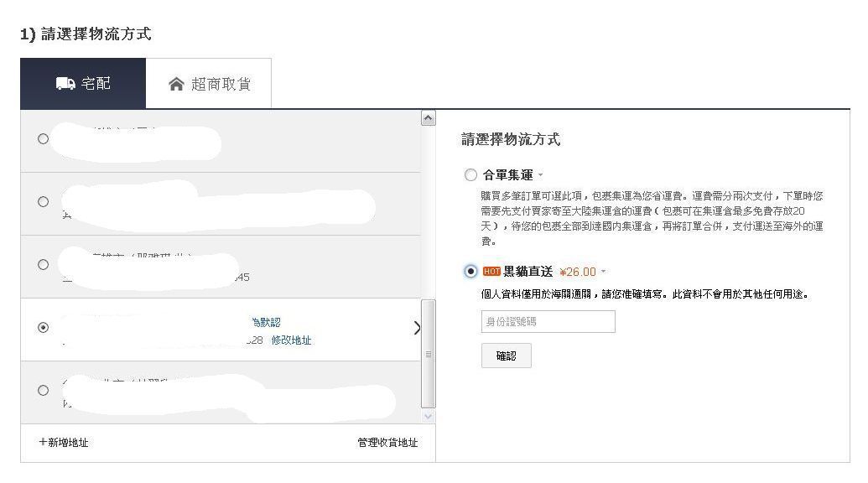The width and height of the screenshot is (868, 483).
Task: Click the 確認 confirm button
Action: pos(506,356)
